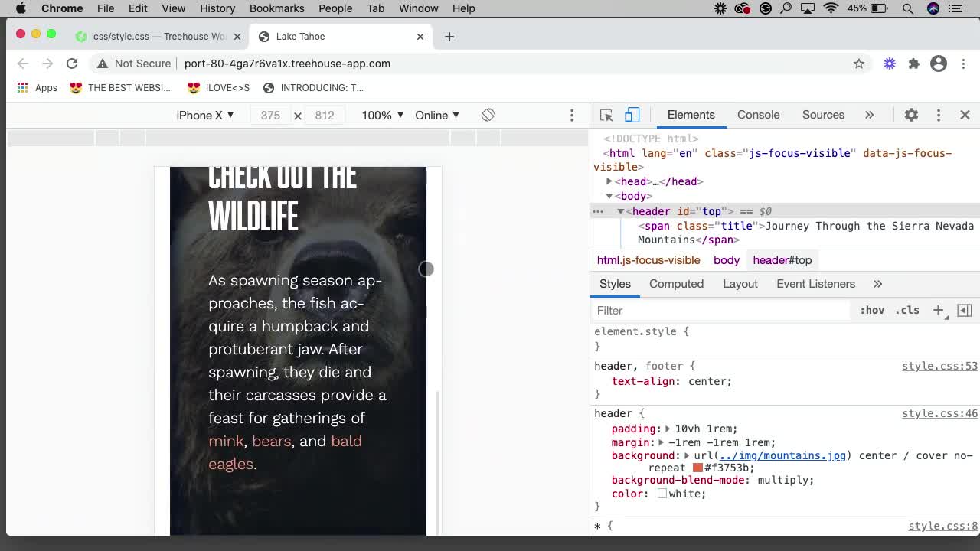Toggle the :hov element state pane

pos(872,310)
